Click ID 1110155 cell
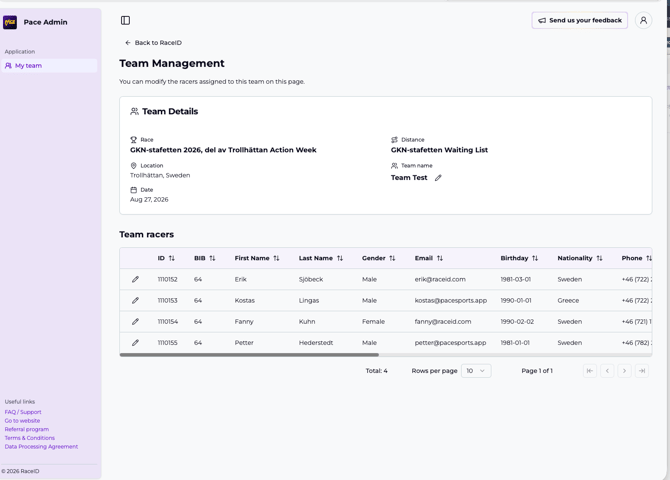Image resolution: width=670 pixels, height=480 pixels. 168,343
